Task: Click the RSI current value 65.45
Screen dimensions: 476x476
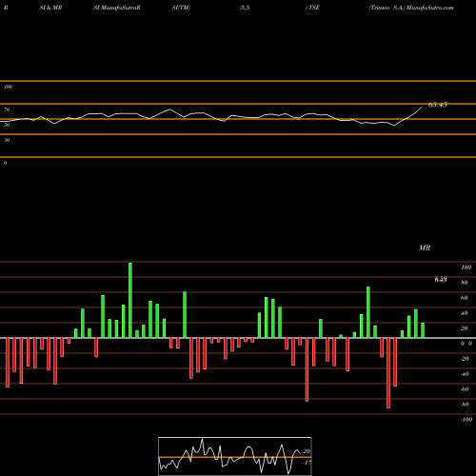Action: (438, 105)
